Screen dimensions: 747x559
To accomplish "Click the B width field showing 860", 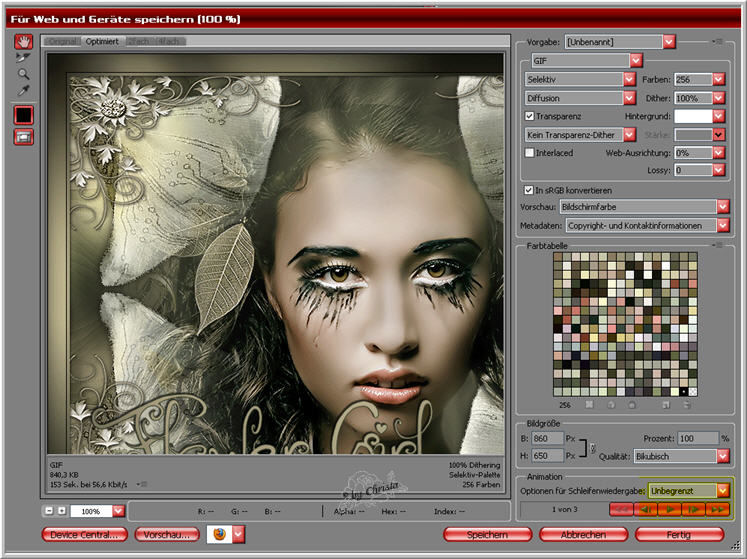I will pyautogui.click(x=547, y=438).
